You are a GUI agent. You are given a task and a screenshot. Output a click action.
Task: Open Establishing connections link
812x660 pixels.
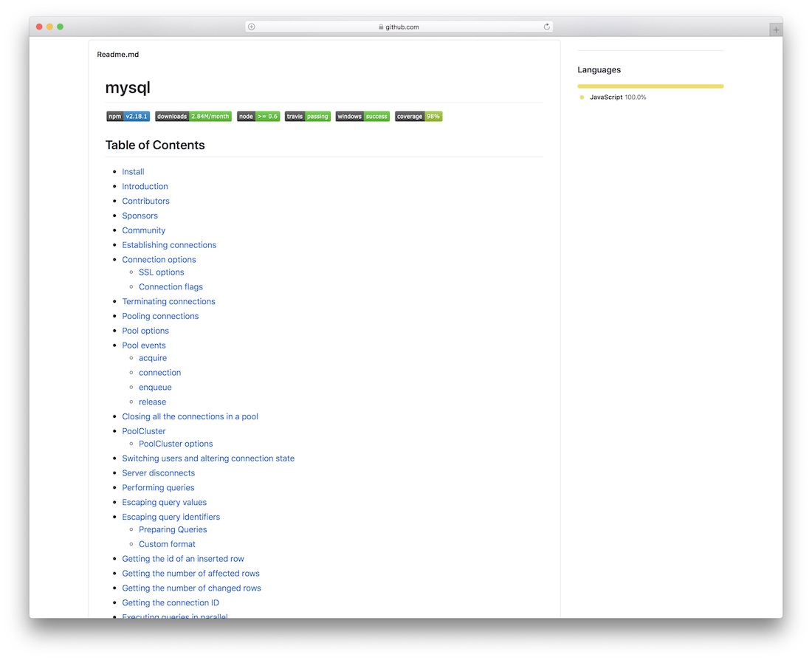169,245
